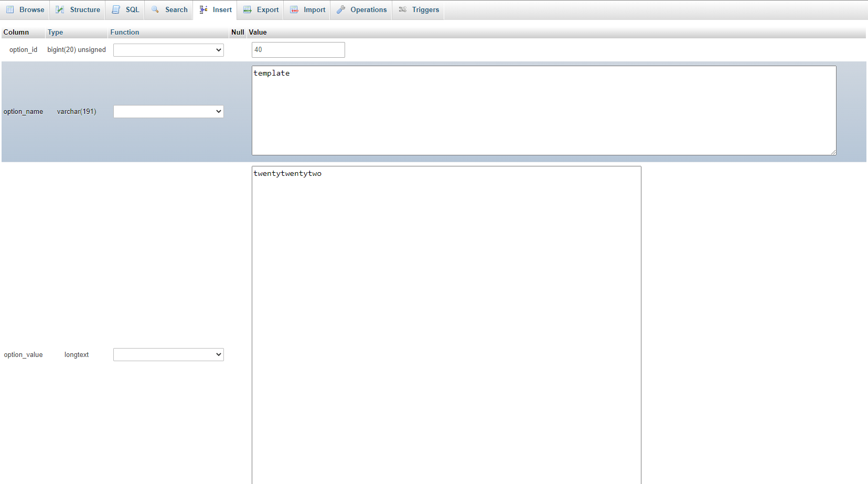Click the resize handle of option_name textarea
The height and width of the screenshot is (484, 868).
pos(833,152)
